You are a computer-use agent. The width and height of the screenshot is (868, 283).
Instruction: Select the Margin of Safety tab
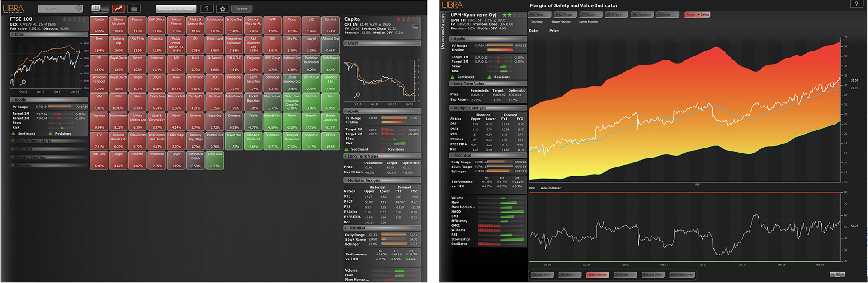tap(698, 14)
